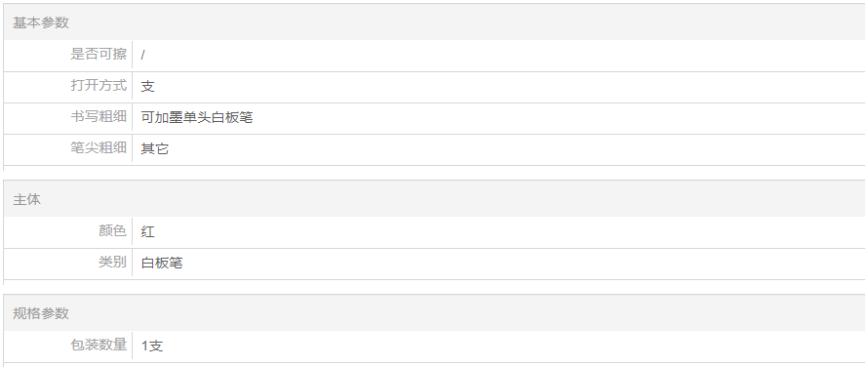Click the 规格参数 section header
The width and height of the screenshot is (868, 367).
41,313
